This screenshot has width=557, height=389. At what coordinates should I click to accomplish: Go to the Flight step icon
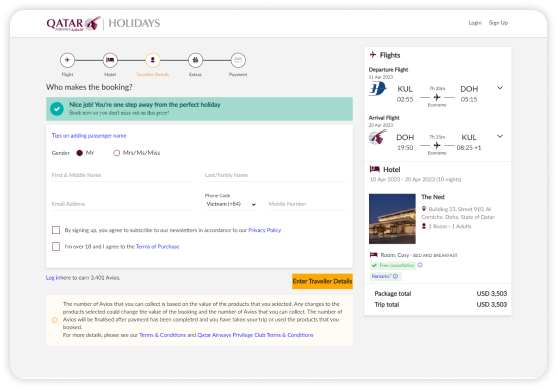(x=67, y=60)
